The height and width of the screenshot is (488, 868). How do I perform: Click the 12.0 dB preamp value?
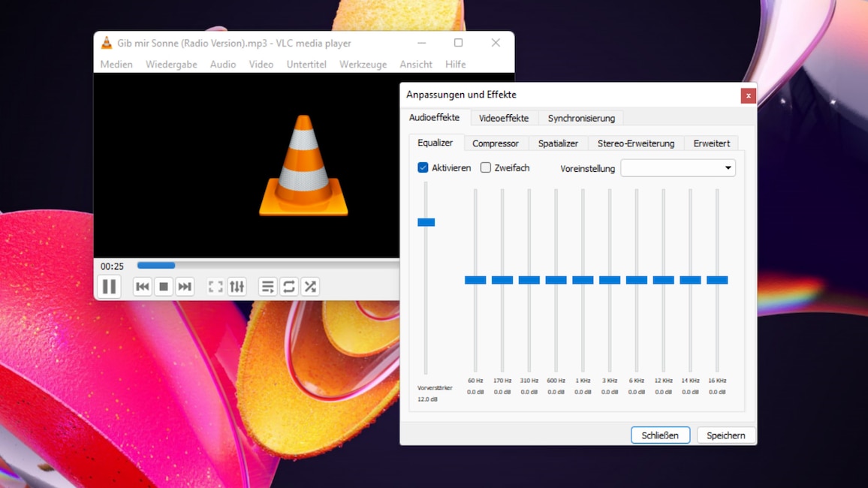427,399
